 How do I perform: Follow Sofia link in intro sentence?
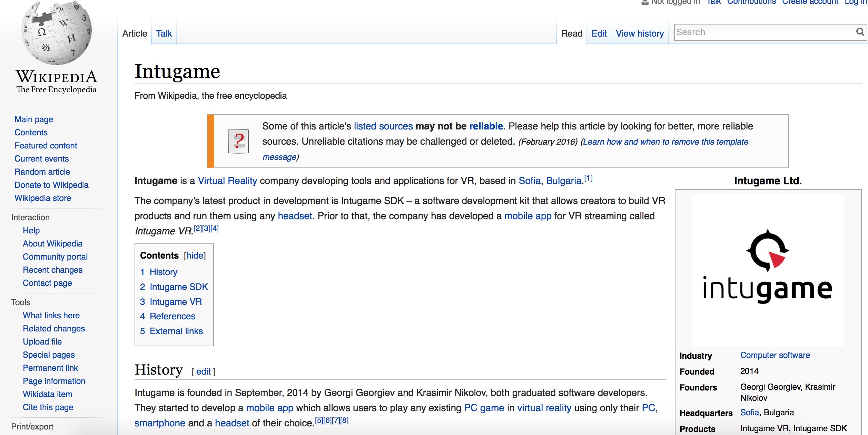pyautogui.click(x=530, y=181)
